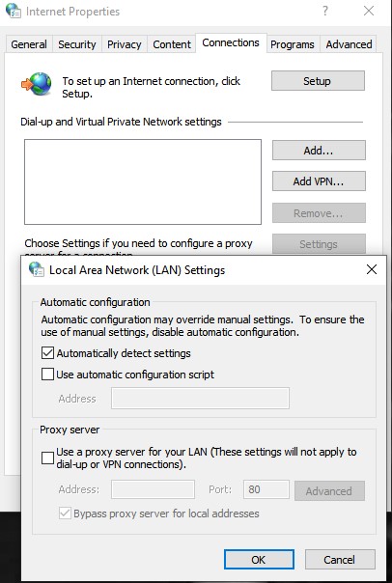The height and width of the screenshot is (583, 392).
Task: Click the Internet Properties title bar icon
Action: (14, 11)
